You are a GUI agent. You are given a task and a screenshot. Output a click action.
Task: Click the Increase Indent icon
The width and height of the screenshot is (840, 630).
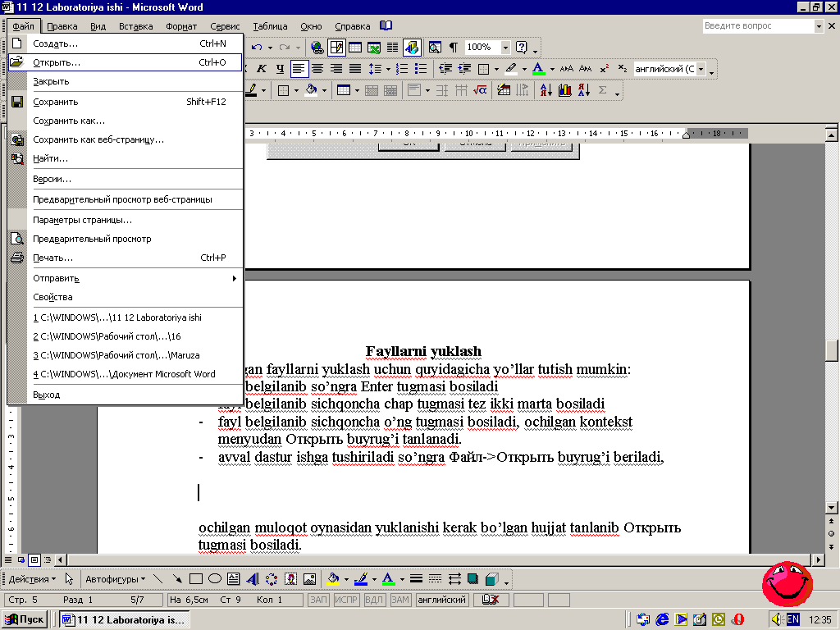tap(464, 69)
